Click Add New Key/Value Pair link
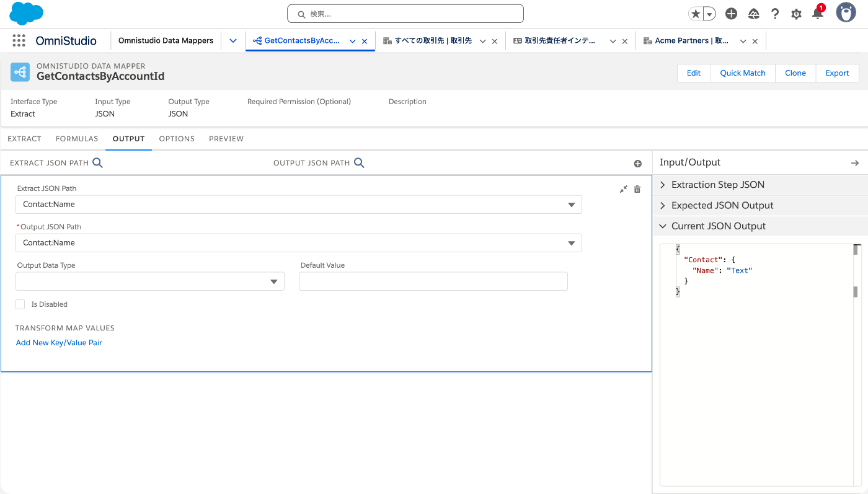 [x=59, y=343]
